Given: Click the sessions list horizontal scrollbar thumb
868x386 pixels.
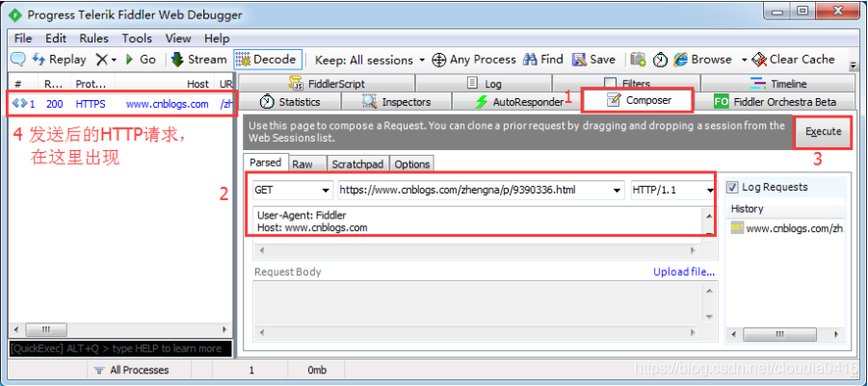Looking at the screenshot, I should click(x=46, y=329).
